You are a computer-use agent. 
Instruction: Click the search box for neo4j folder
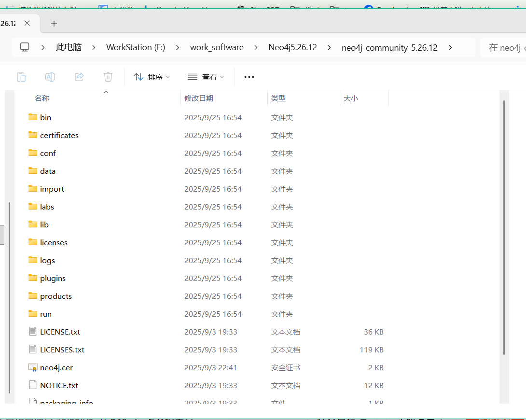(x=503, y=48)
